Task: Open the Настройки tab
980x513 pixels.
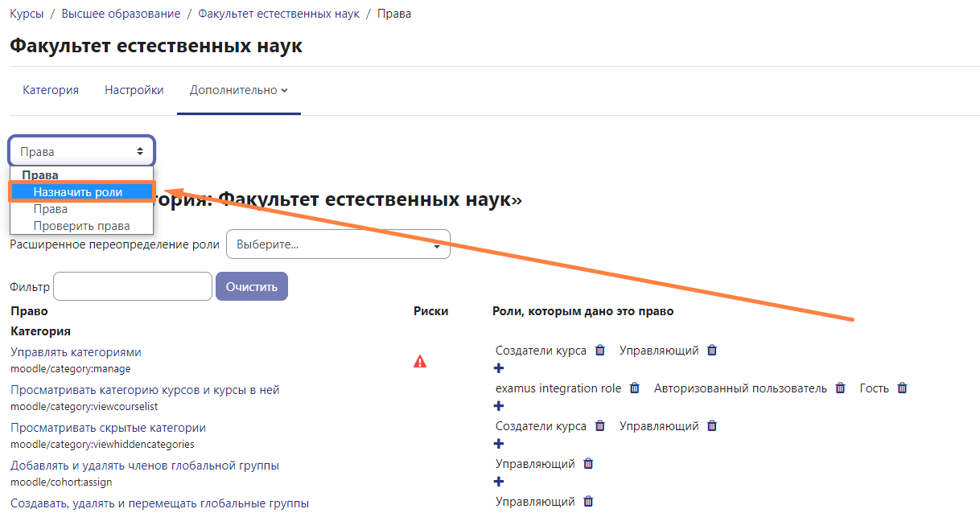Action: point(134,90)
